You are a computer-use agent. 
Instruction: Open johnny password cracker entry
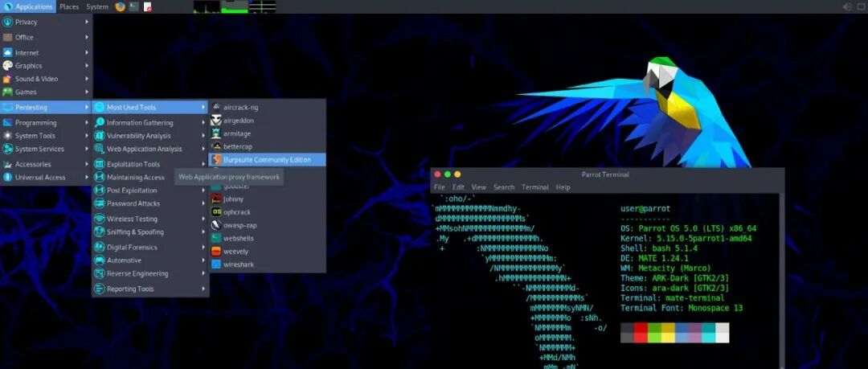click(x=267, y=199)
